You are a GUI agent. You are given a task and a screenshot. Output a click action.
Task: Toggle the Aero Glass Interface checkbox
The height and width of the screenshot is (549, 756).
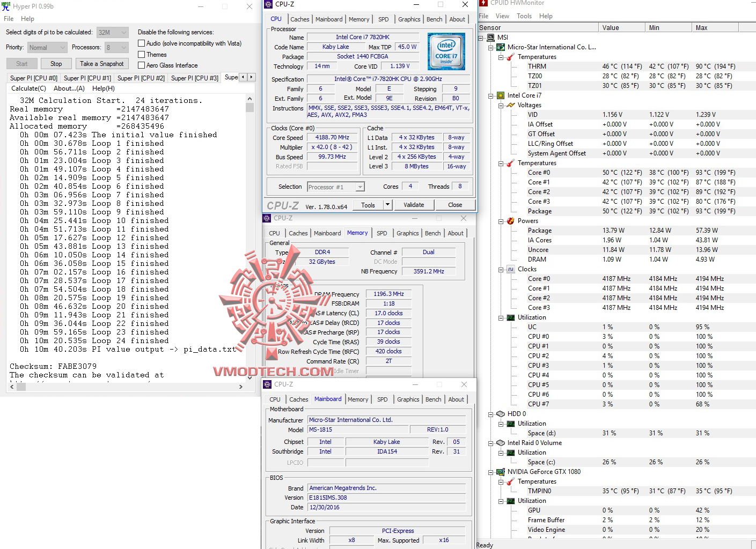141,65
